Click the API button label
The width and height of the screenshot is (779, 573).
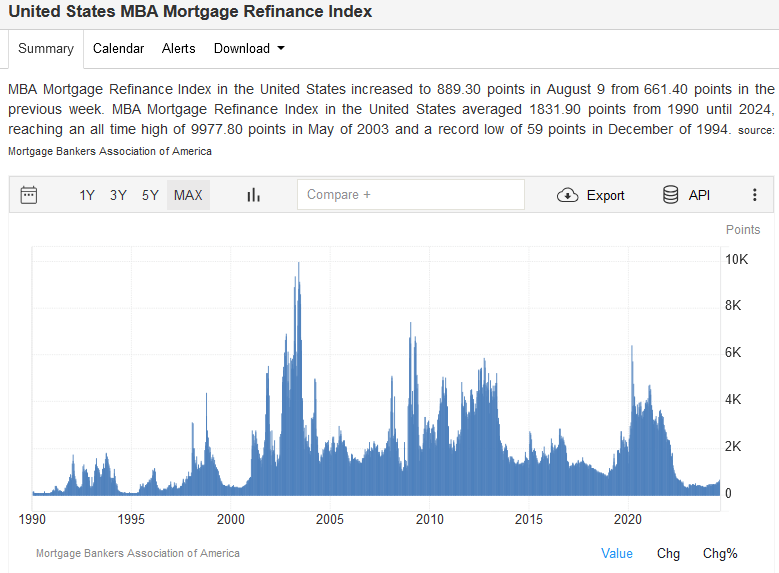(x=699, y=195)
